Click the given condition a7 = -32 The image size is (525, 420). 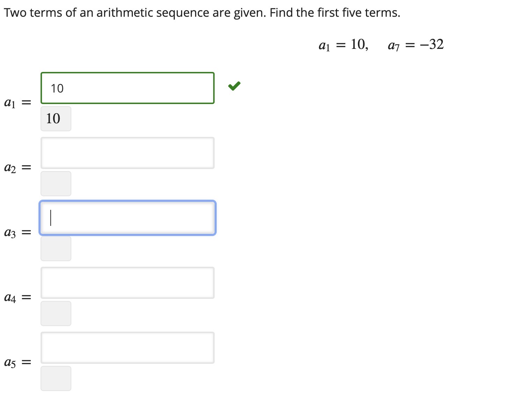tap(415, 45)
